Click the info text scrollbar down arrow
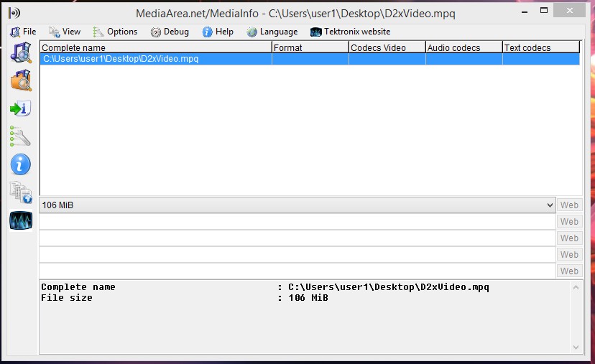The width and height of the screenshot is (595, 364). pyautogui.click(x=576, y=347)
